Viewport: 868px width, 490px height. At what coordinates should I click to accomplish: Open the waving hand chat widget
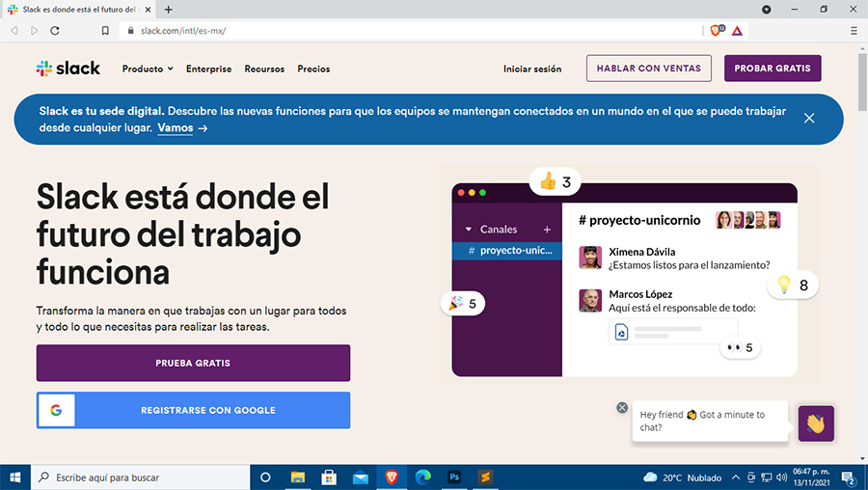click(816, 423)
